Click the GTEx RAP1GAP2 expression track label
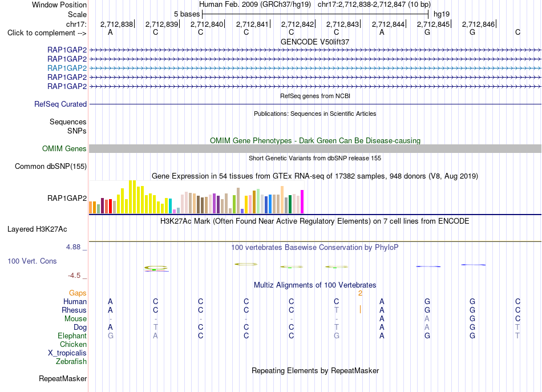This screenshot has width=542, height=392. click(67, 198)
